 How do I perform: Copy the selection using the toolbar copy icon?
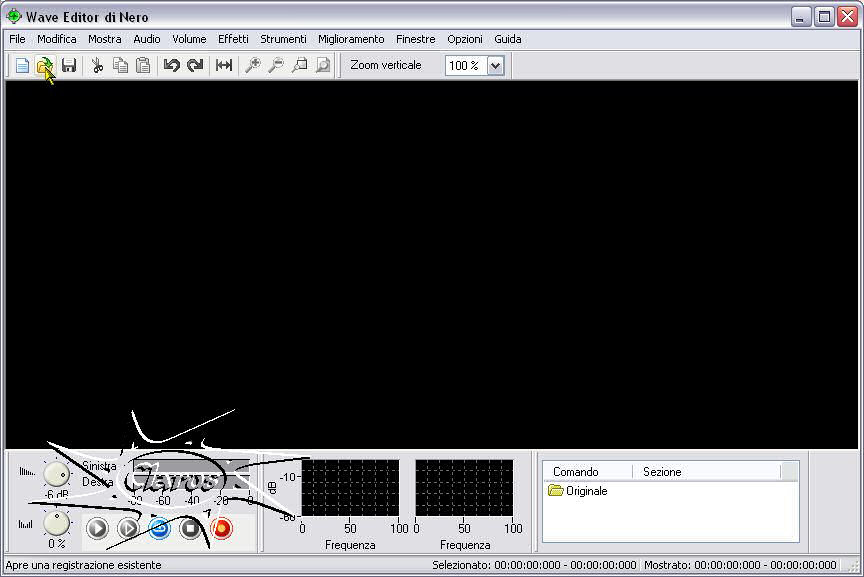coord(120,66)
